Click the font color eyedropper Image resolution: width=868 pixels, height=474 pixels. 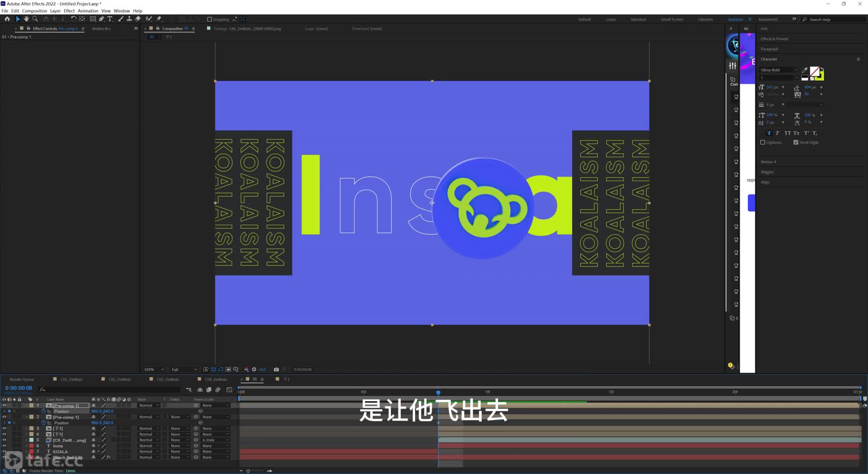click(x=804, y=70)
